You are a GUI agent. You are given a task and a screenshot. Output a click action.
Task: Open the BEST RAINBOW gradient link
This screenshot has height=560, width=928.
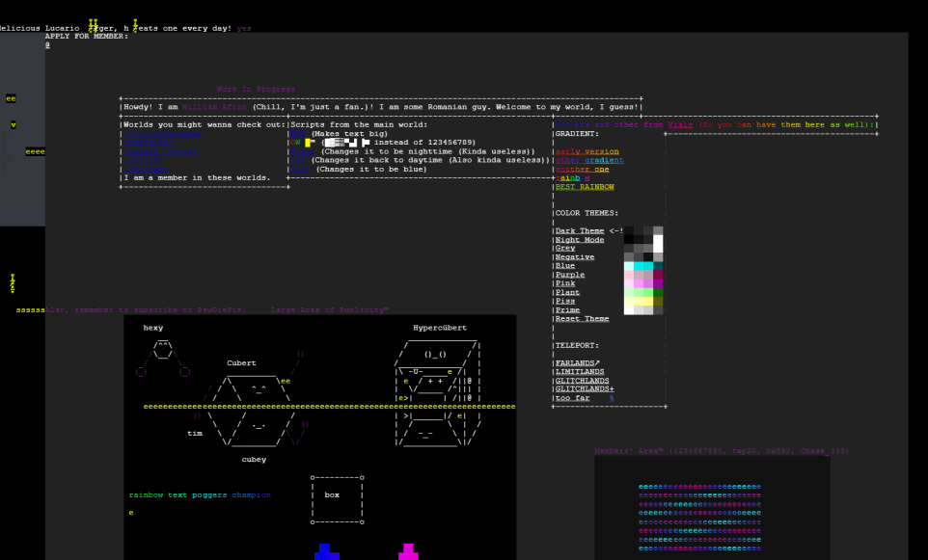[585, 187]
